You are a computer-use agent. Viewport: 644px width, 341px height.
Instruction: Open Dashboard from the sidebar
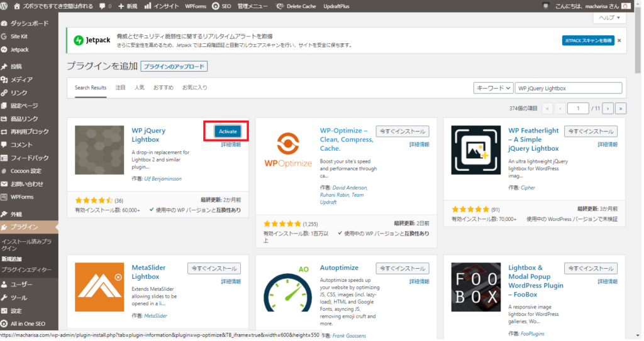point(30,23)
